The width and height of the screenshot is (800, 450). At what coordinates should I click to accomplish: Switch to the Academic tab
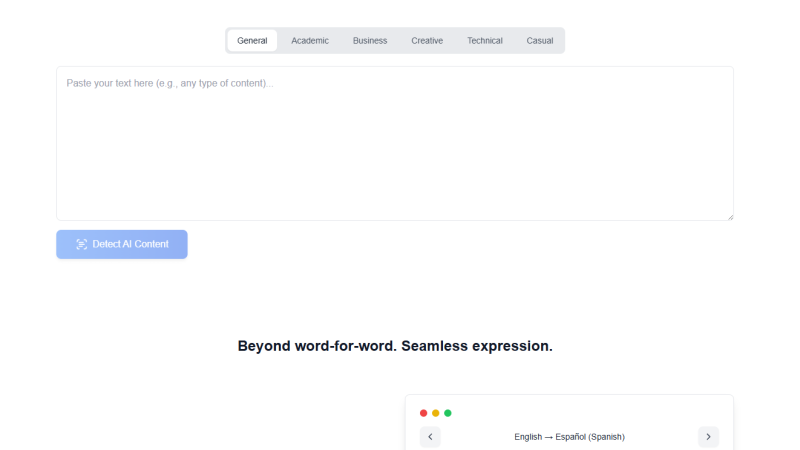tap(310, 41)
